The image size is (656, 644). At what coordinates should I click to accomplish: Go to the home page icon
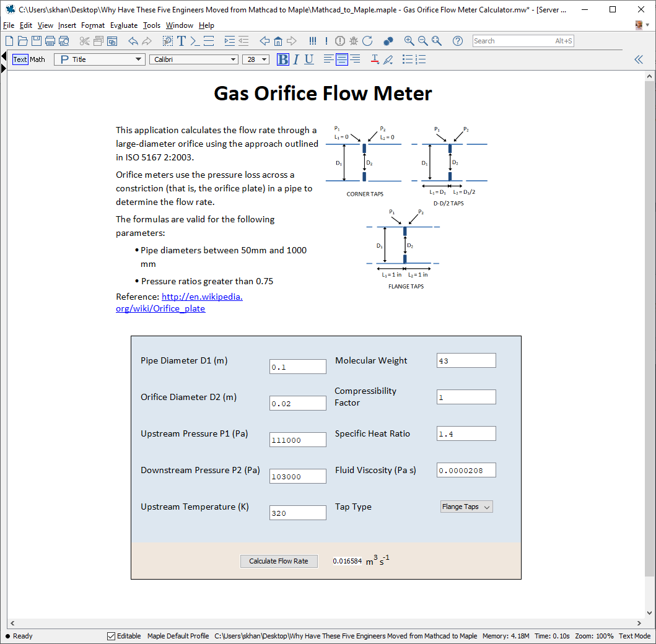[x=278, y=41]
